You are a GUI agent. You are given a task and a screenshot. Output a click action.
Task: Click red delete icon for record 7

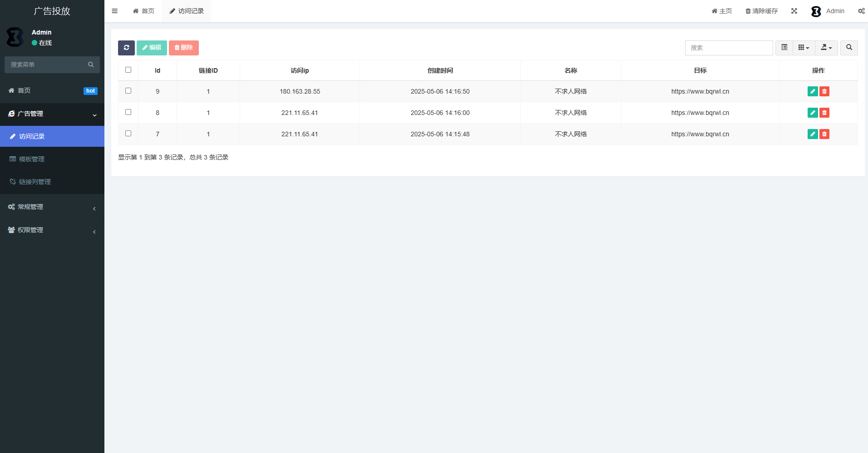[824, 134]
